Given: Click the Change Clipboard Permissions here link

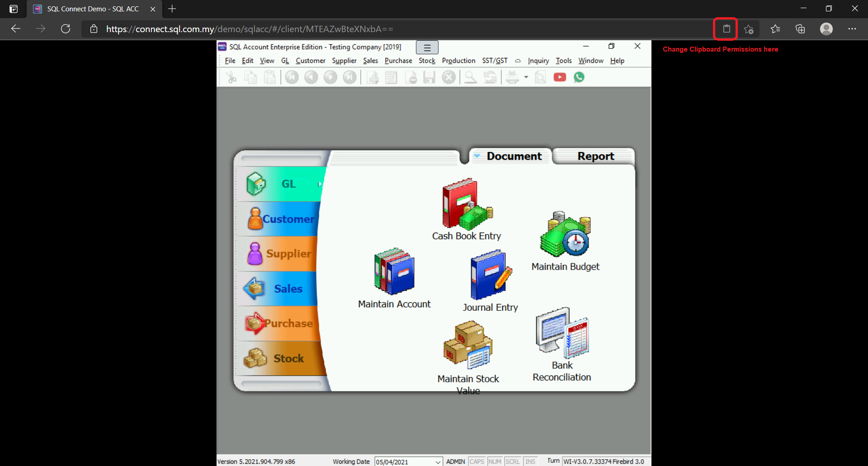Looking at the screenshot, I should tap(720, 49).
